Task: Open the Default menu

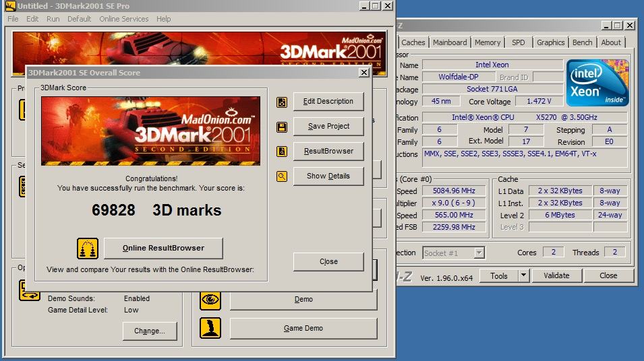Action: click(x=80, y=19)
